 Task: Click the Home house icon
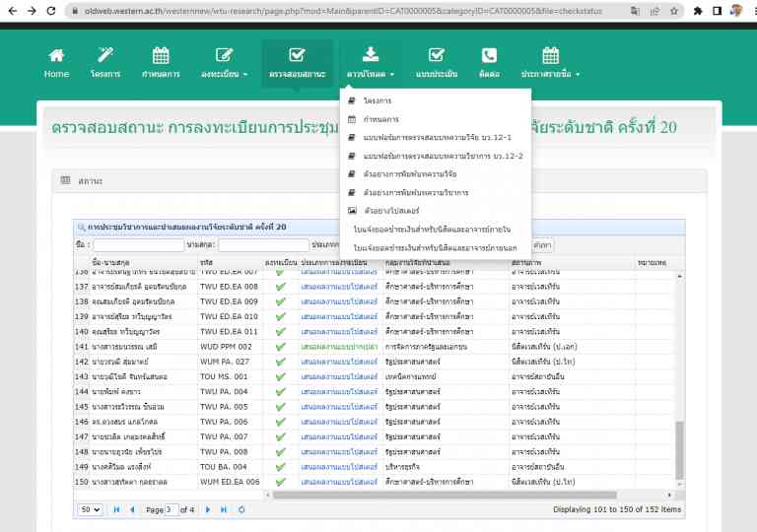coord(56,55)
